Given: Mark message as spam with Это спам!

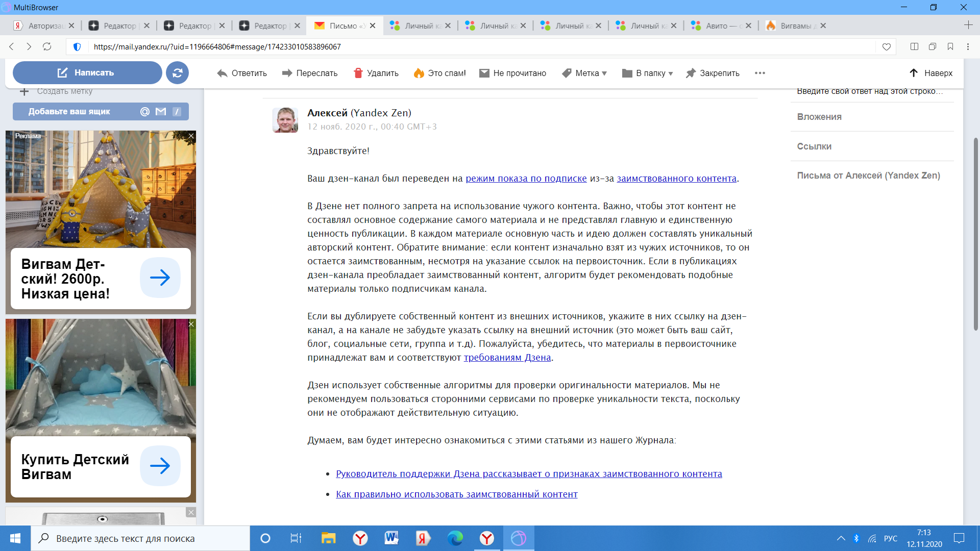Looking at the screenshot, I should coord(439,73).
